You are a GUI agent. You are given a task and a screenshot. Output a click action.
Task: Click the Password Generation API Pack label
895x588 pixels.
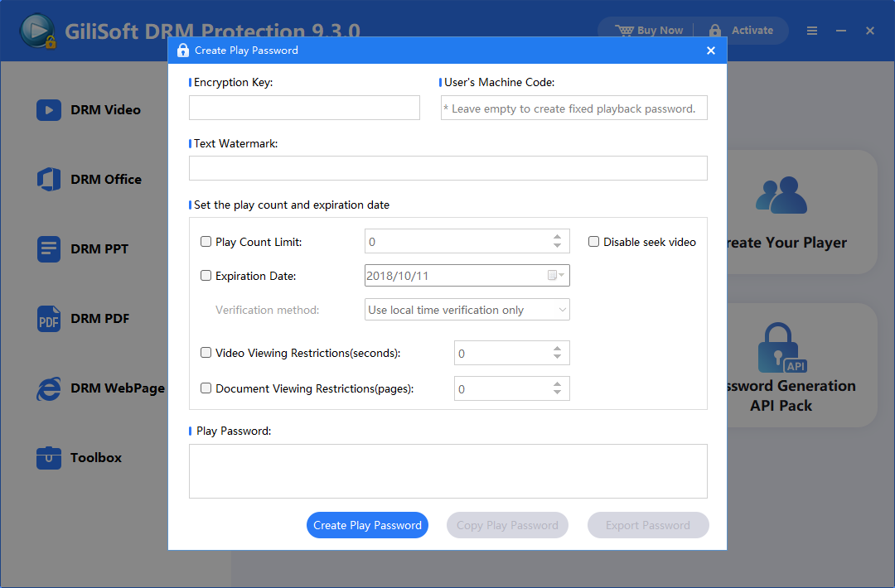[791, 396]
